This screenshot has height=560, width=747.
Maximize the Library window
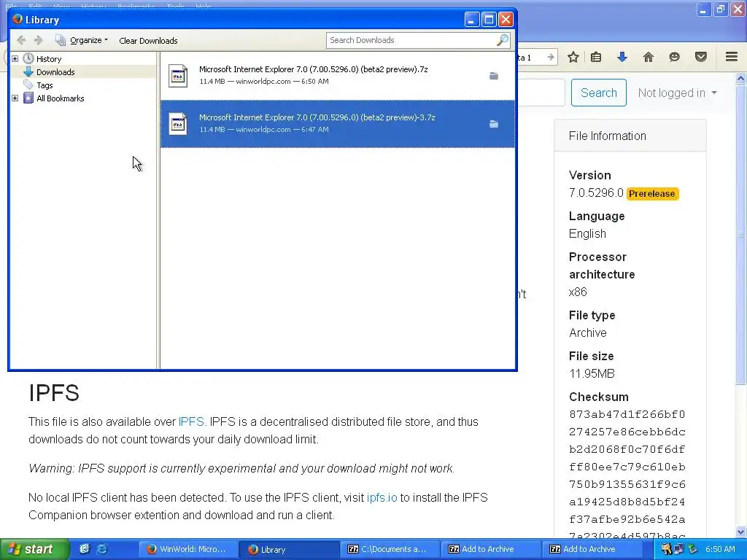click(x=489, y=20)
